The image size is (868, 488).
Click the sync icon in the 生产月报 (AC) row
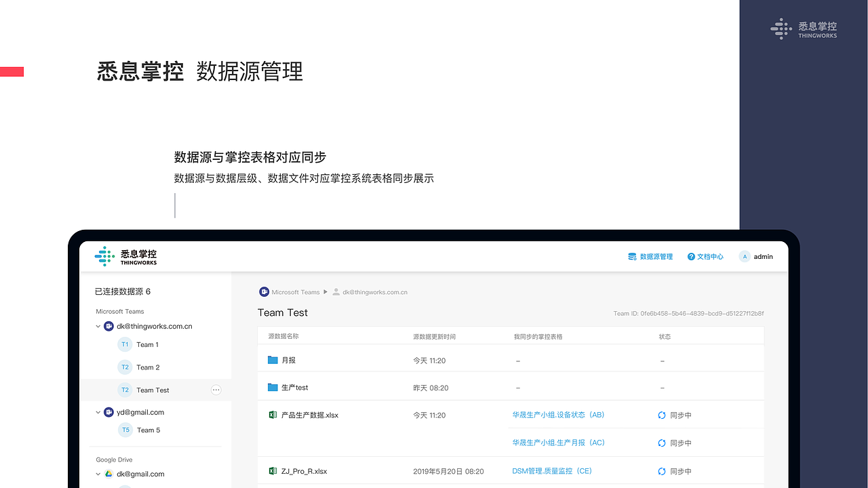click(662, 443)
